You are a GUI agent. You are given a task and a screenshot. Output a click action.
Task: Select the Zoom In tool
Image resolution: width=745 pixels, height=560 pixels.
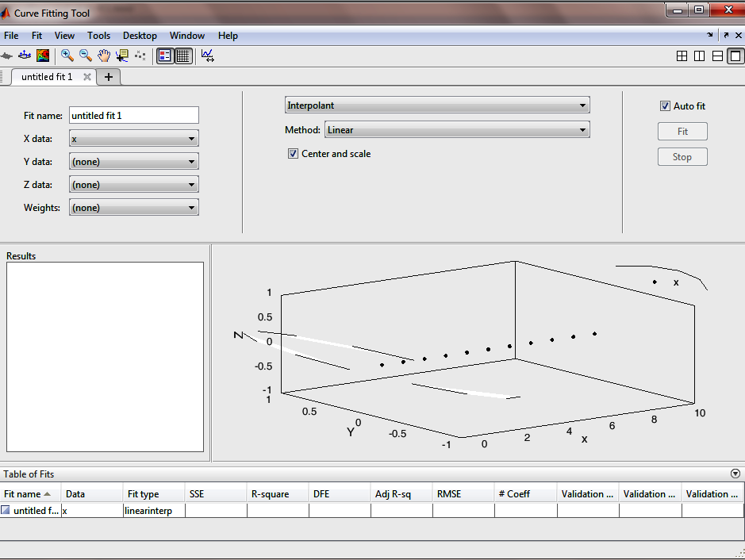[x=67, y=56]
